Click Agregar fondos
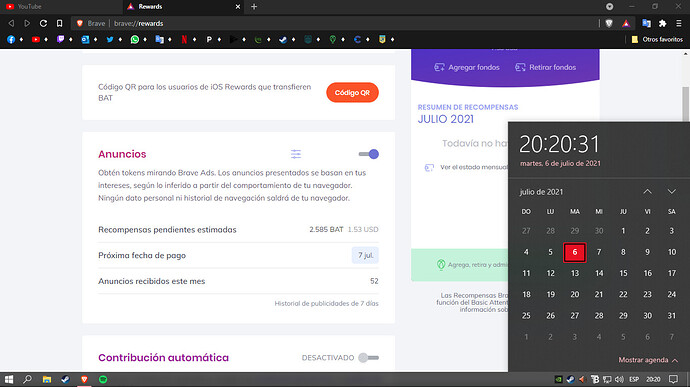The height and width of the screenshot is (387, 690). (x=467, y=67)
